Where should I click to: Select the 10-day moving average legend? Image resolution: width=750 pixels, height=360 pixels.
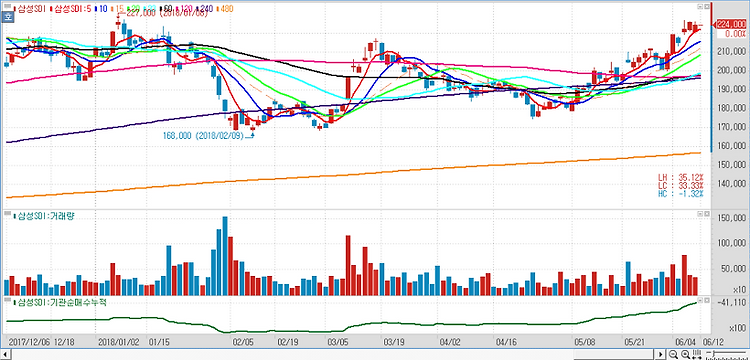pyautogui.click(x=100, y=9)
